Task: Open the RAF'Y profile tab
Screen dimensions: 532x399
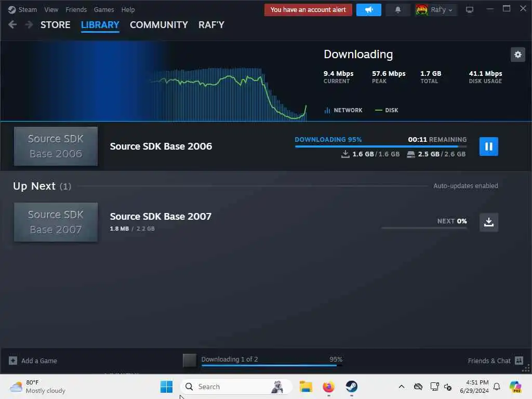Action: point(211,25)
